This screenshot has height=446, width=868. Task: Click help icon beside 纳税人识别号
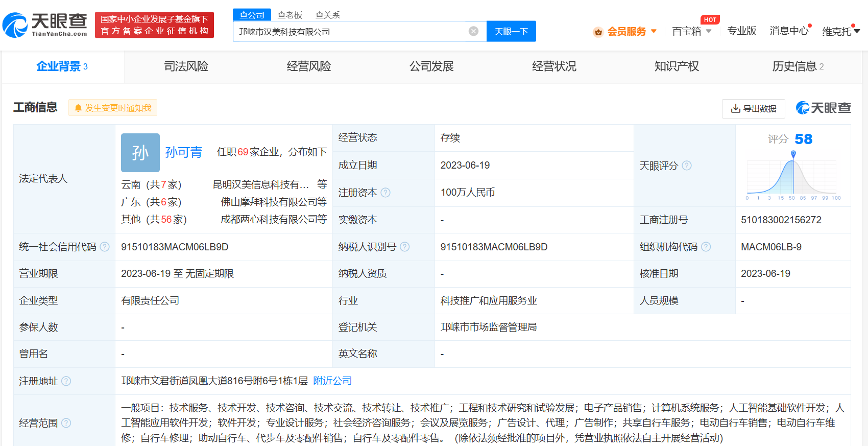click(x=404, y=247)
